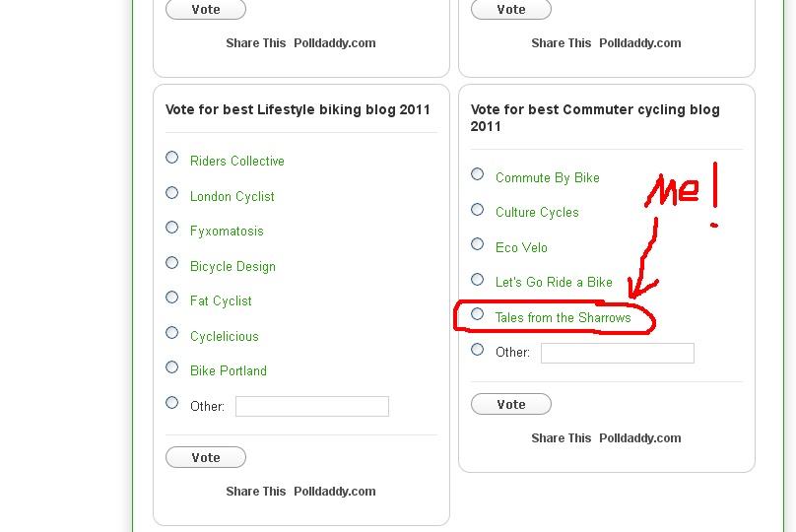
Task: Open Polldaddy.com link below Commuter poll
Action: pyautogui.click(x=640, y=437)
